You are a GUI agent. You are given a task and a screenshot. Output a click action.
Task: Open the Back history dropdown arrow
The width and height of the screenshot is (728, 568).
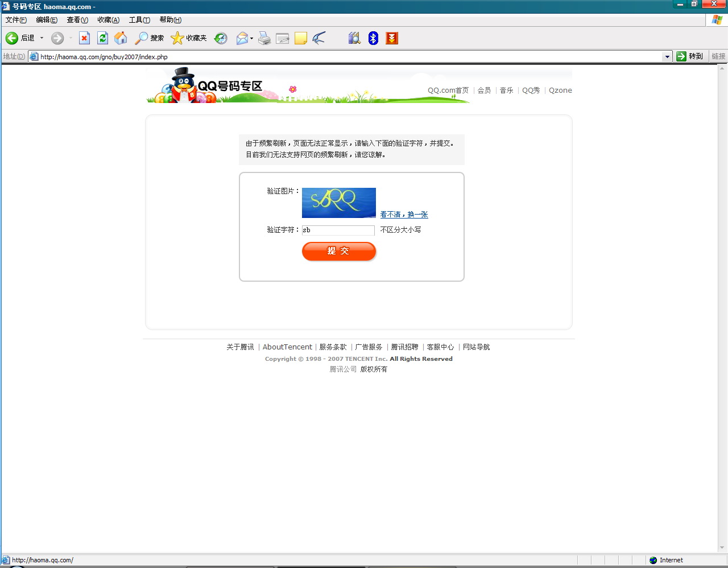(x=42, y=38)
